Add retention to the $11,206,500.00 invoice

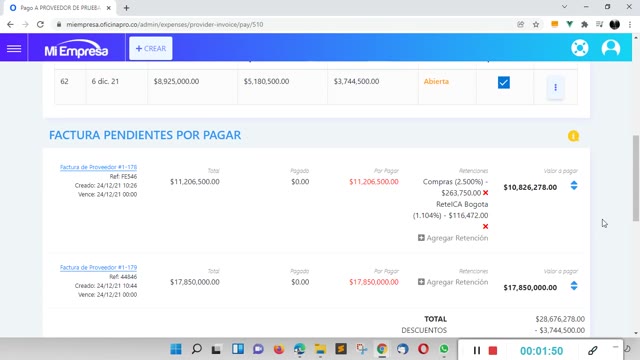click(x=453, y=238)
